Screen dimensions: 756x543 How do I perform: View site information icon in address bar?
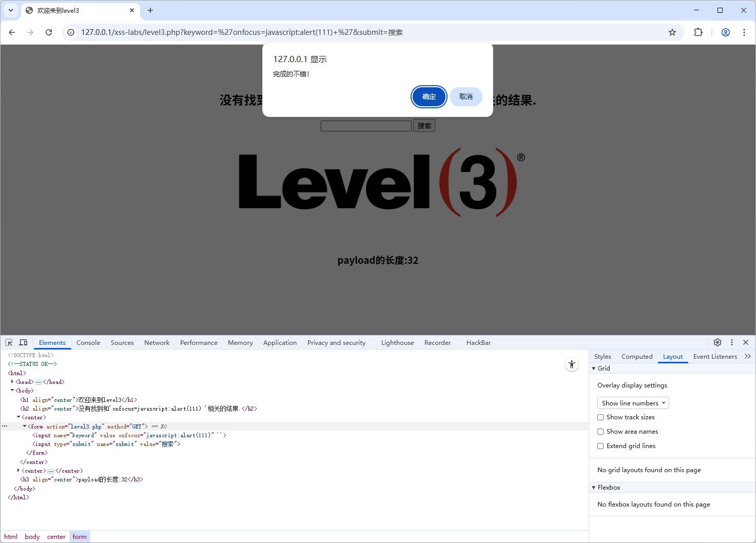click(71, 32)
